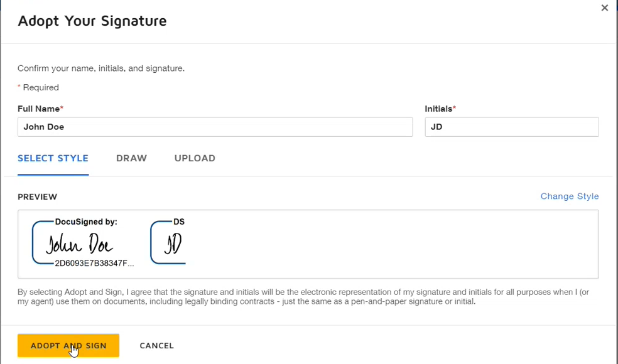Focus the Initials text field
The height and width of the screenshot is (364, 618).
[x=511, y=127]
